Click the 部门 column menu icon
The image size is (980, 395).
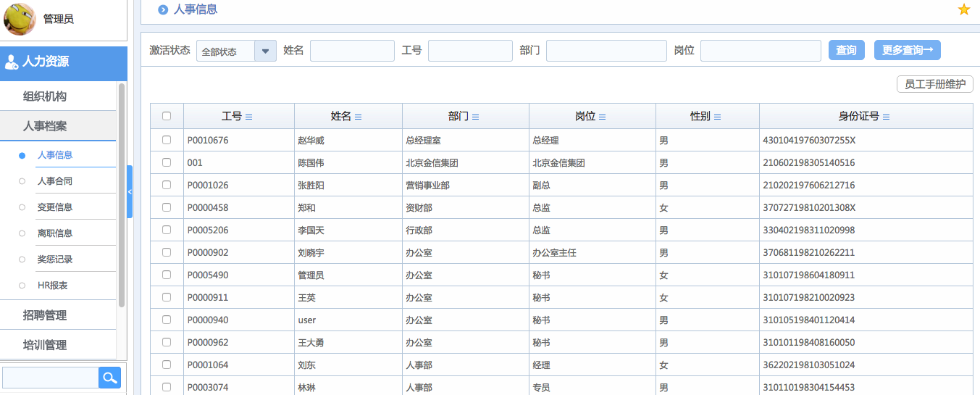click(x=475, y=117)
